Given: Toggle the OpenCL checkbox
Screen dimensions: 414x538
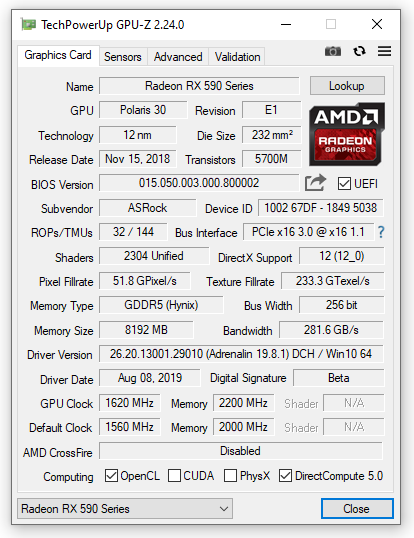Looking at the screenshot, I should pos(111,476).
